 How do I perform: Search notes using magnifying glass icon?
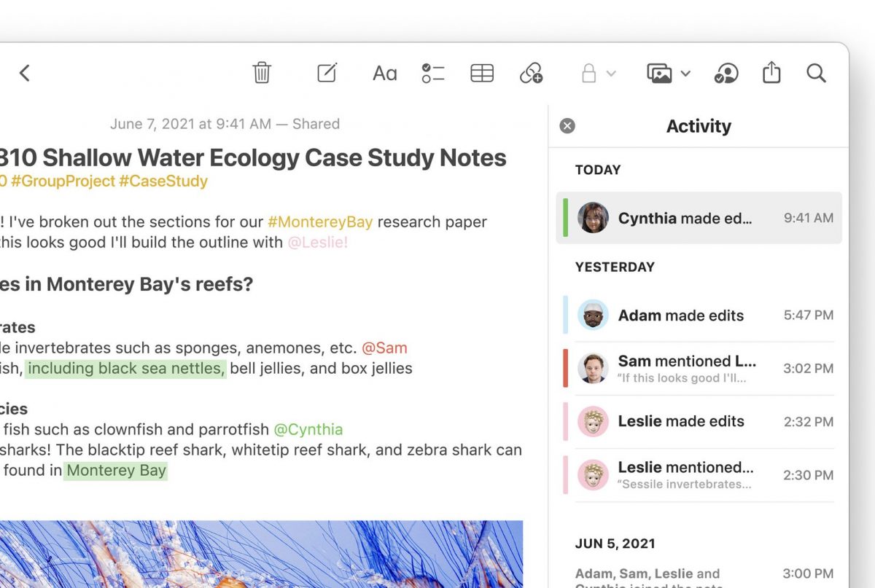click(816, 73)
